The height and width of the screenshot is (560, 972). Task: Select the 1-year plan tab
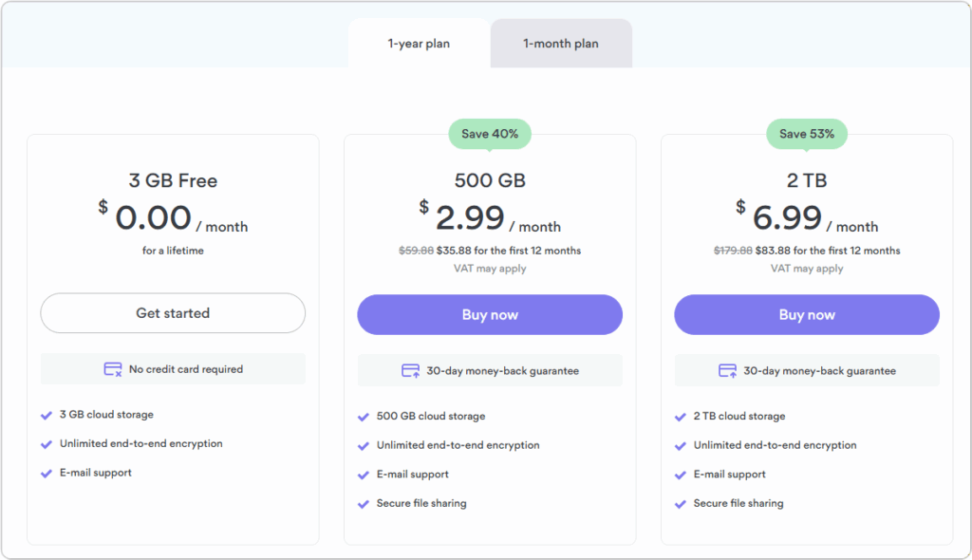pos(419,43)
